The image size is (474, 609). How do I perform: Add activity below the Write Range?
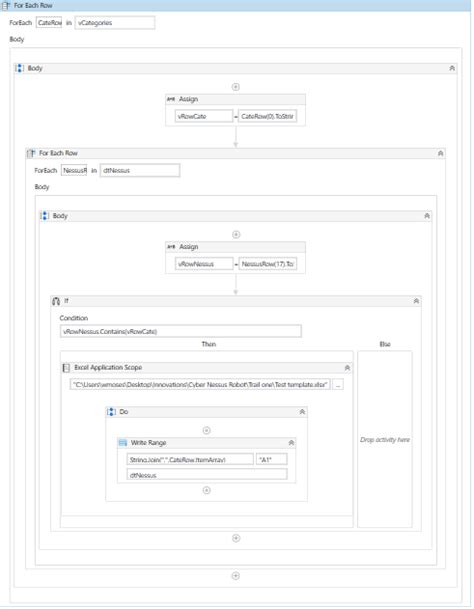[207, 490]
